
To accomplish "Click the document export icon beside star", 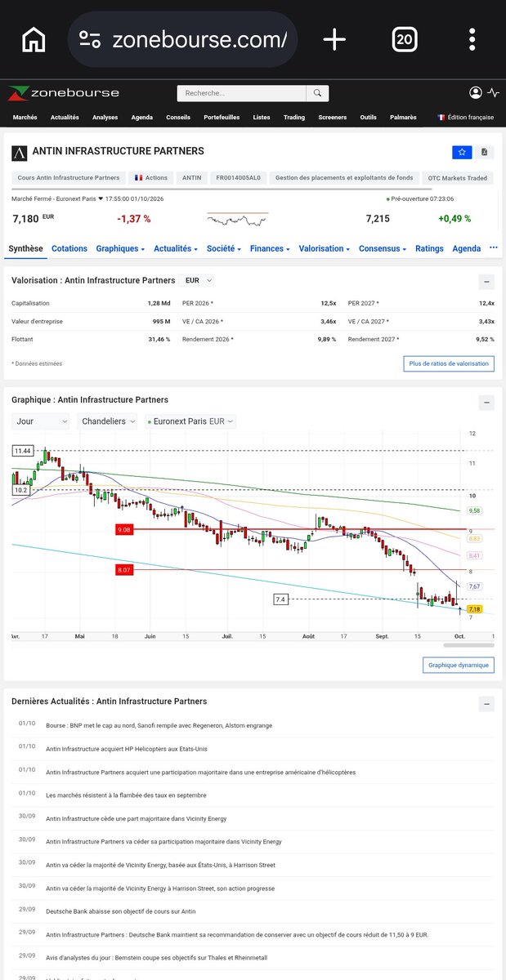I will [x=485, y=152].
